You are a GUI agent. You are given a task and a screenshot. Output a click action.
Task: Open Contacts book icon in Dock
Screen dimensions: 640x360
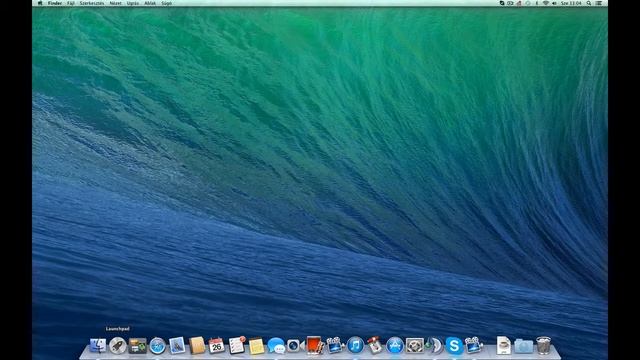click(x=197, y=346)
